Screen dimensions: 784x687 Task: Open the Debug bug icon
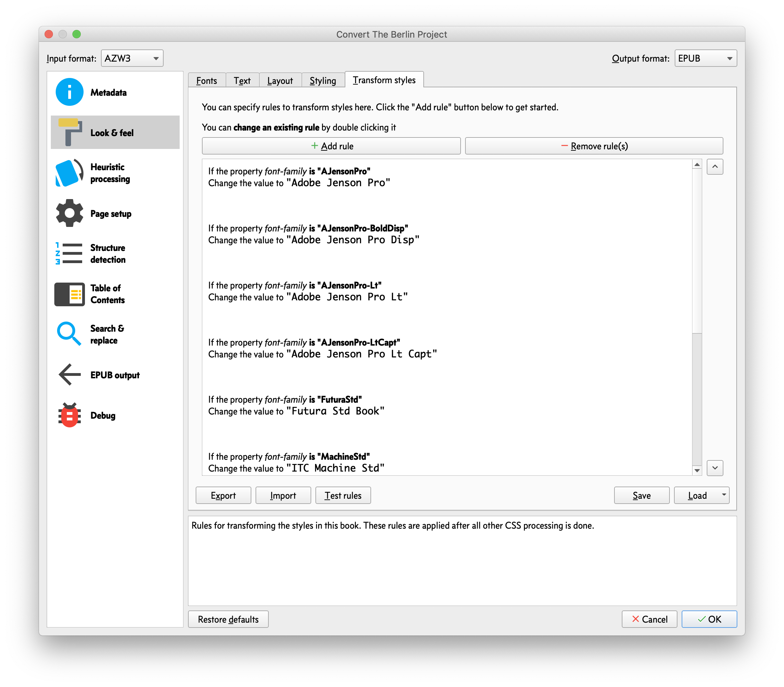(x=69, y=415)
